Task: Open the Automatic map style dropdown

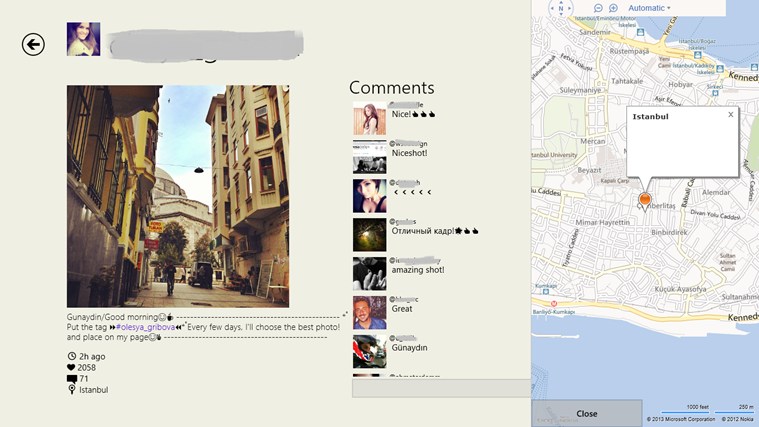Action: tap(649, 8)
